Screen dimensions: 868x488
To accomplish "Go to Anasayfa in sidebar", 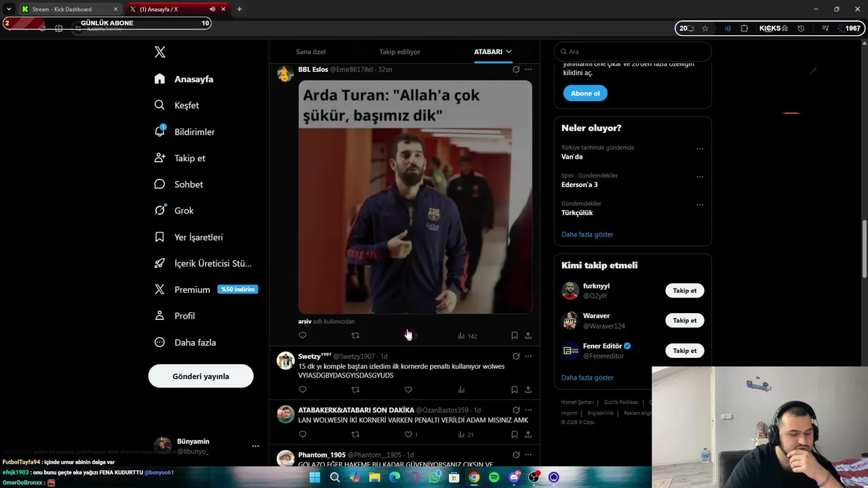I will coord(184,79).
